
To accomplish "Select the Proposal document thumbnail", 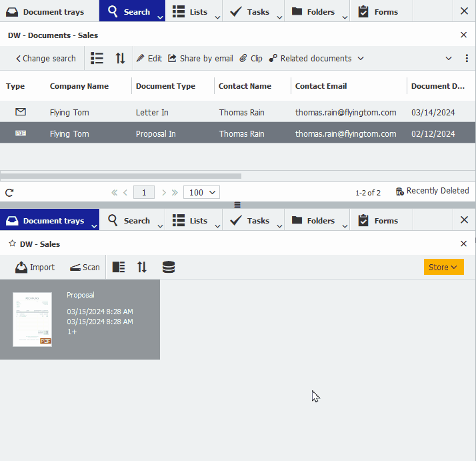I will coord(32,319).
